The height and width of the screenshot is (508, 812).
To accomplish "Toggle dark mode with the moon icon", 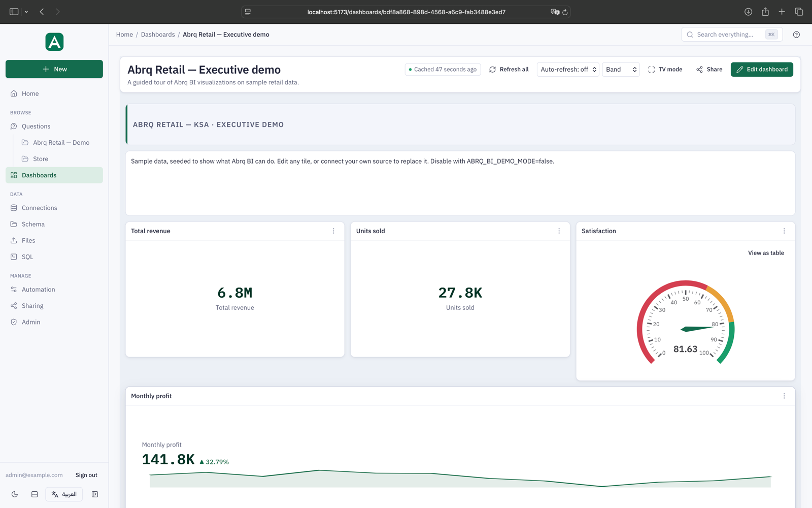I will coord(15,494).
